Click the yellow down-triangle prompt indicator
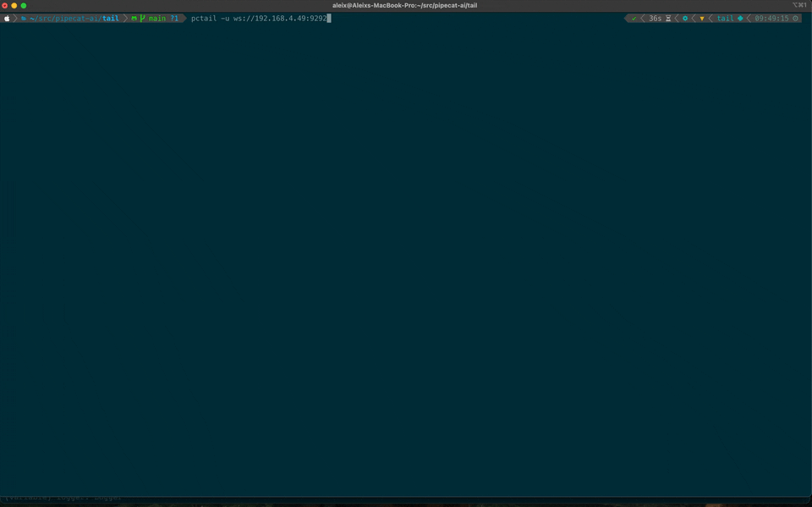Image resolution: width=812 pixels, height=507 pixels. tap(702, 18)
